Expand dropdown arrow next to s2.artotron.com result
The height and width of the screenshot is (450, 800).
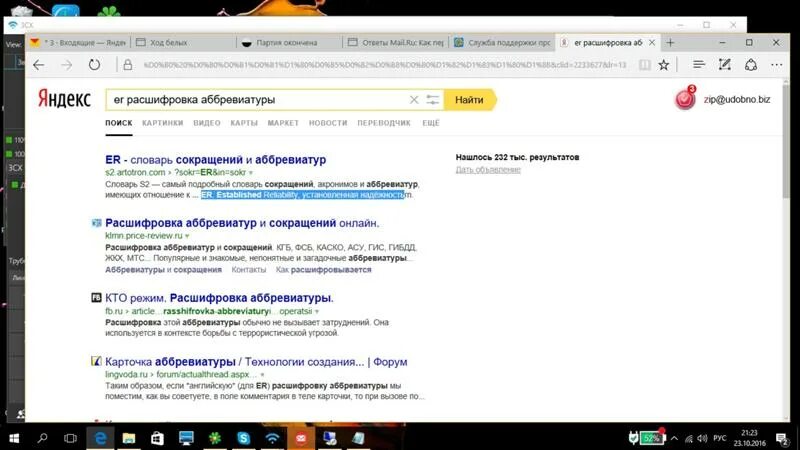click(x=251, y=173)
